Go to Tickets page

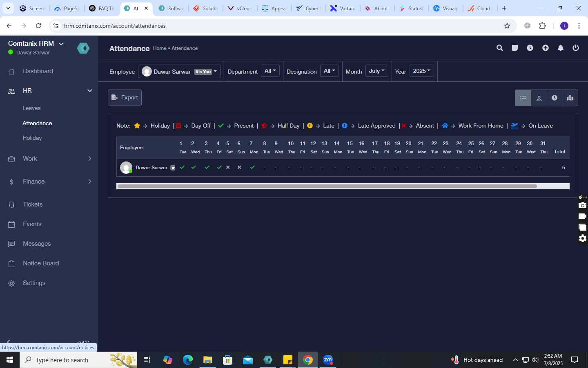33,204
